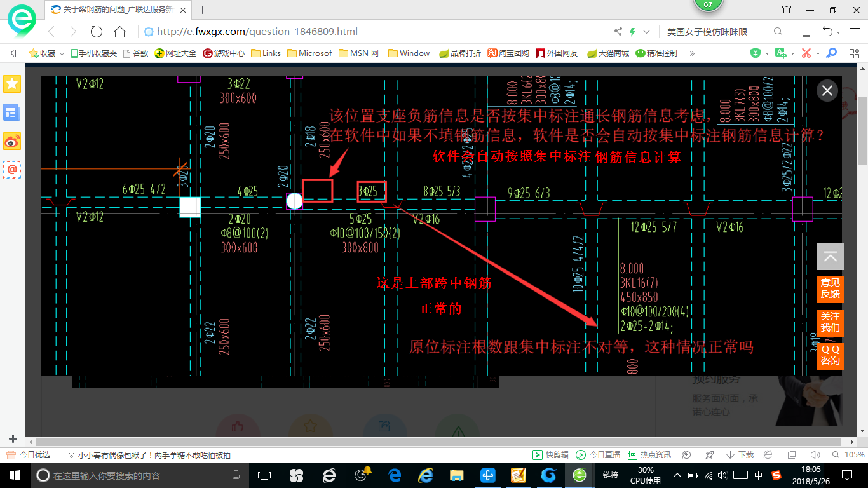868x488 pixels.
Task: Close the enlarged drawing image overlay
Action: pos(827,91)
